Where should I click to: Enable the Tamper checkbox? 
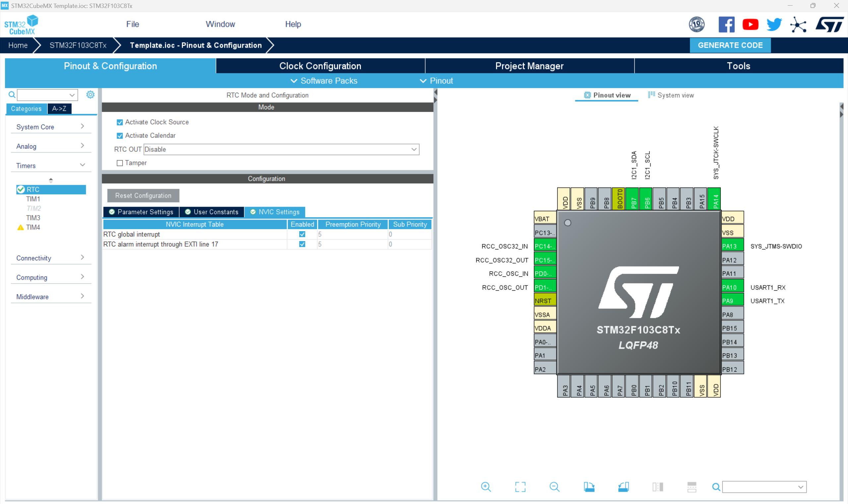[x=120, y=163]
